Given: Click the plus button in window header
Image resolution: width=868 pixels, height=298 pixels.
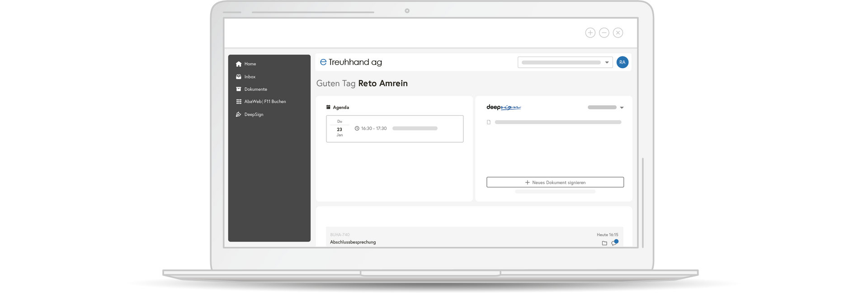Looking at the screenshot, I should (x=590, y=33).
